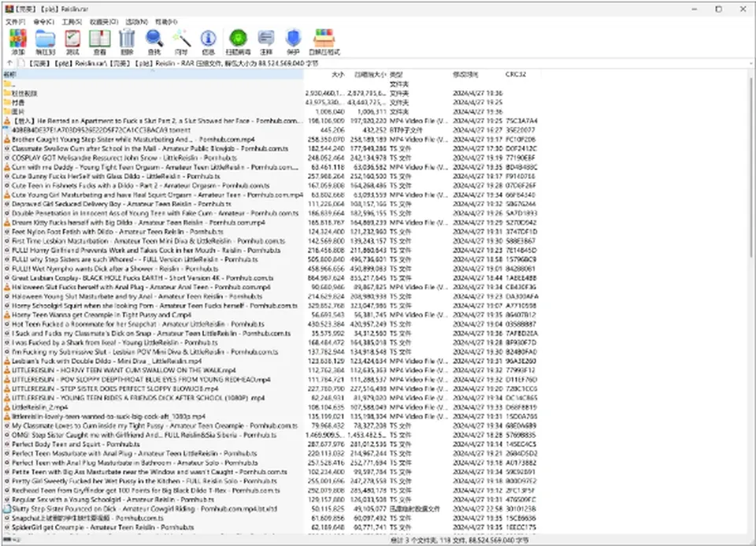The width and height of the screenshot is (756, 546).
Task: Select the 付费 folder row
Action: click(x=271, y=102)
